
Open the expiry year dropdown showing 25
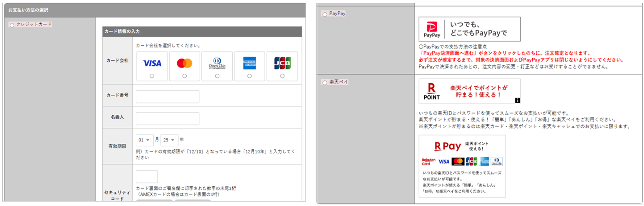click(170, 140)
